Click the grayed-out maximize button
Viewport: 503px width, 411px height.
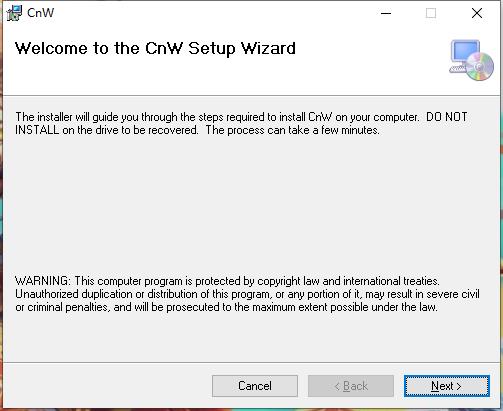431,13
